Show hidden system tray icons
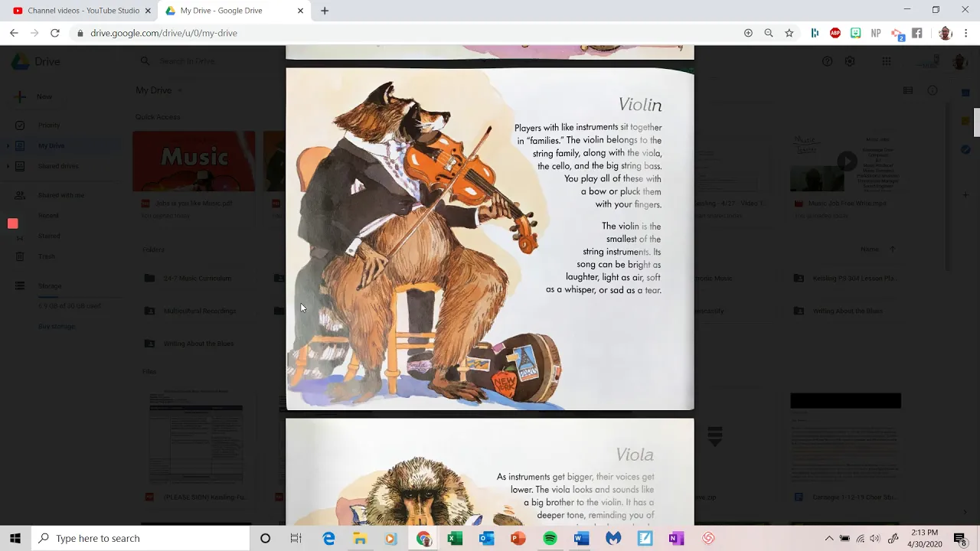The height and width of the screenshot is (551, 980). click(x=828, y=538)
